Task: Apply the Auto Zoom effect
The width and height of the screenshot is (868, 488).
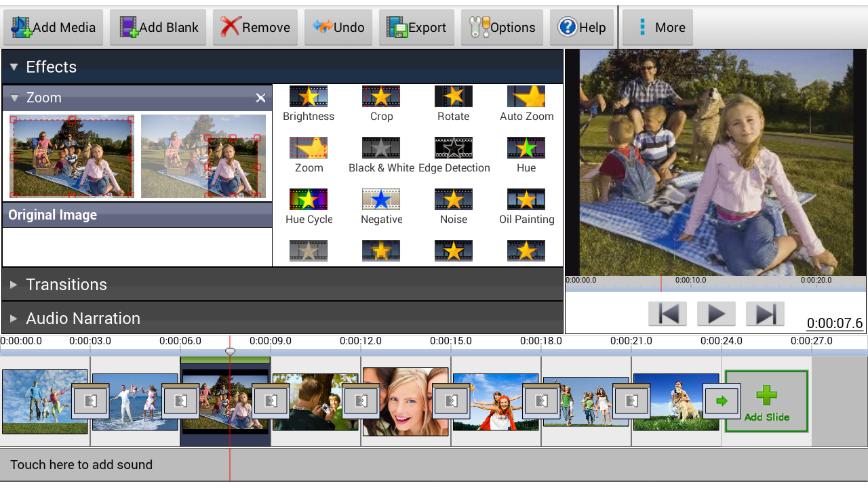Action: click(526, 97)
